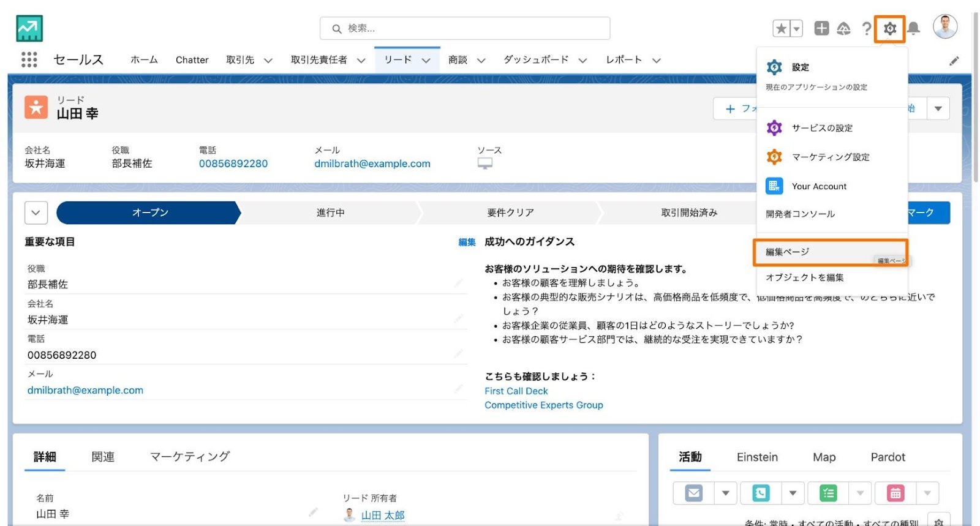This screenshot has width=980, height=526.
Task: Switch to the Map tab
Action: tap(824, 457)
